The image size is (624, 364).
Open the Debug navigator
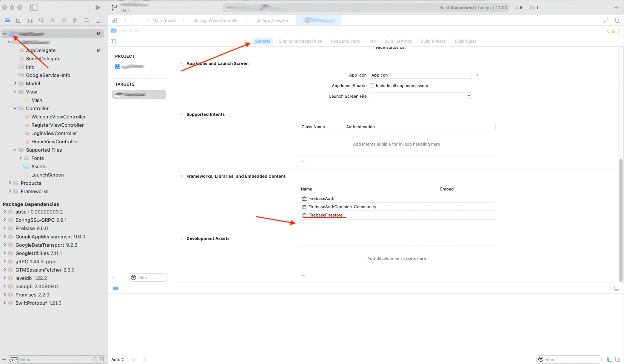coord(75,20)
